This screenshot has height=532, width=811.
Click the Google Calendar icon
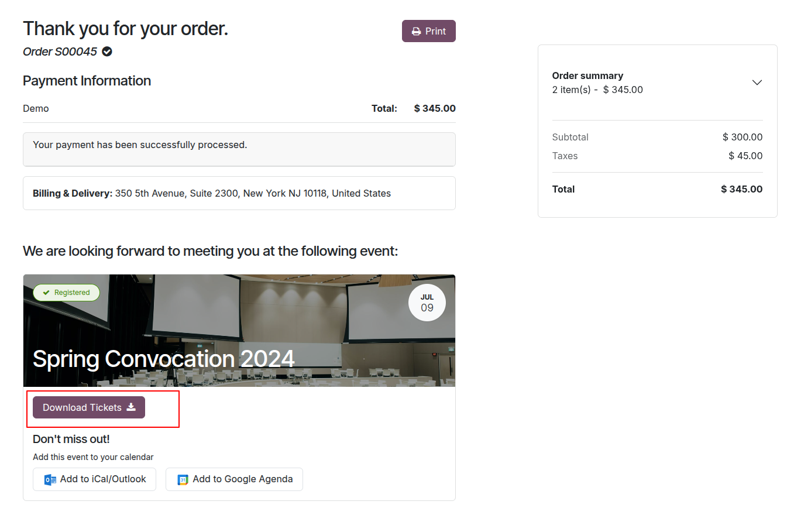click(x=183, y=480)
